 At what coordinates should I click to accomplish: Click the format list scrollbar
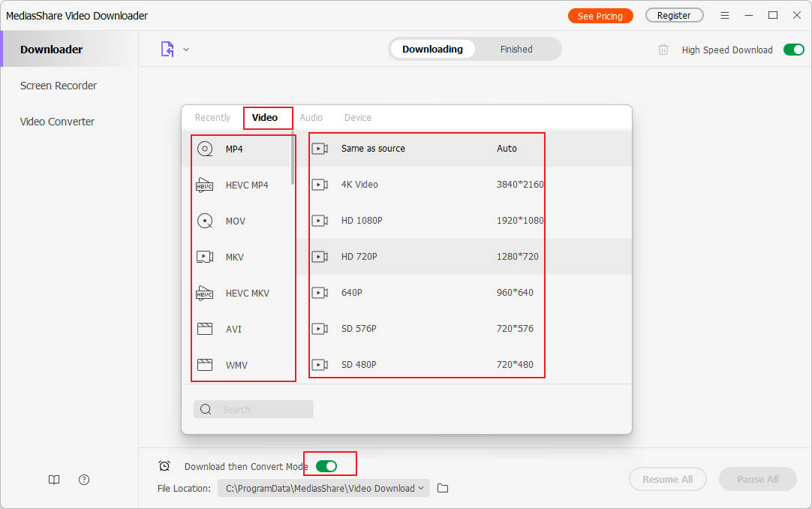pyautogui.click(x=293, y=158)
